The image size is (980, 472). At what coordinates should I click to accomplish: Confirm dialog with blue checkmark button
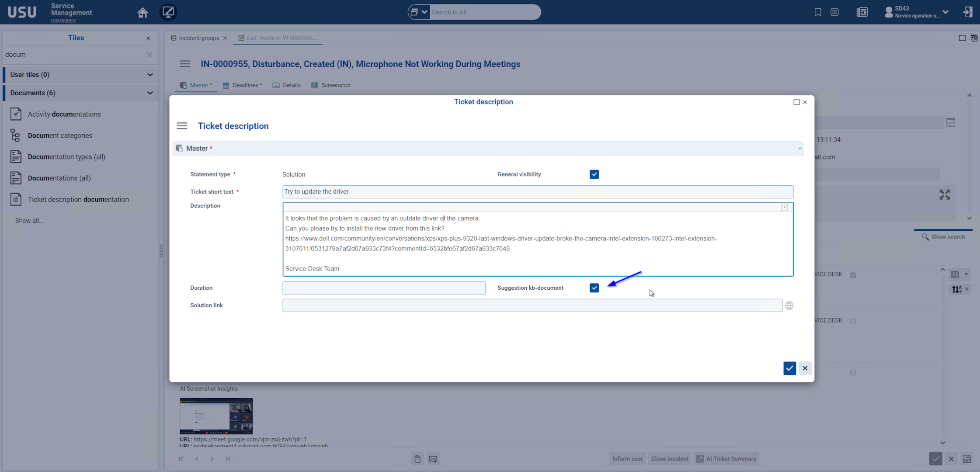tap(789, 368)
